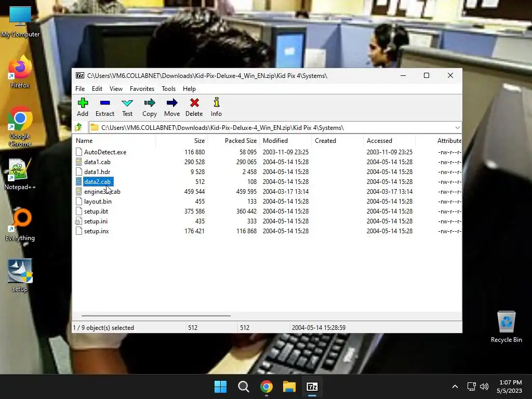Screen dimensions: 532x399
Task: Run Test on the archive
Action: coord(127,107)
